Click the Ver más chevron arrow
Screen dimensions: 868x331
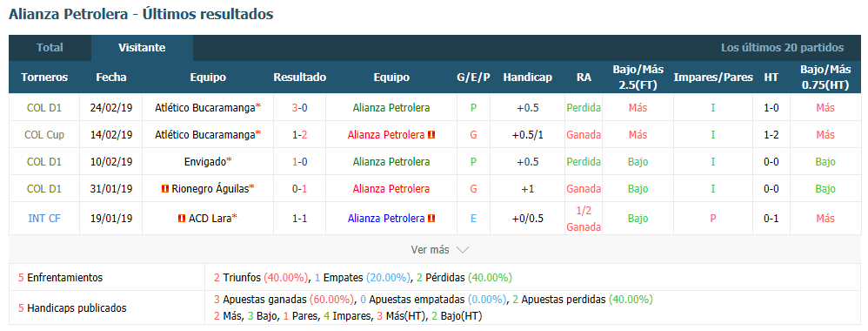pos(462,250)
